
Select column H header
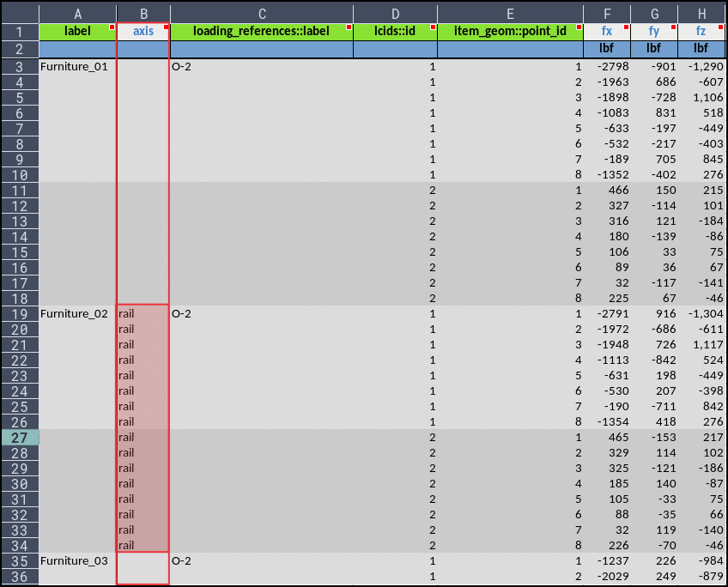point(701,14)
